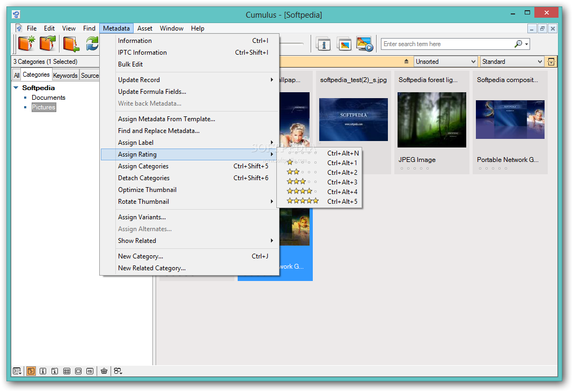The width and height of the screenshot is (573, 392).
Task: Open the pane layout icon in status bar
Action: [x=17, y=371]
